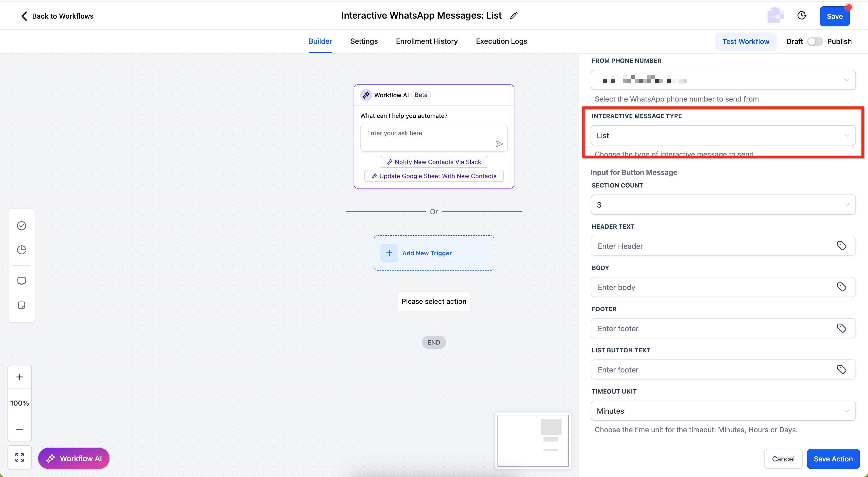The height and width of the screenshot is (477, 868).
Task: Open the Execution Logs tab
Action: [x=501, y=41]
